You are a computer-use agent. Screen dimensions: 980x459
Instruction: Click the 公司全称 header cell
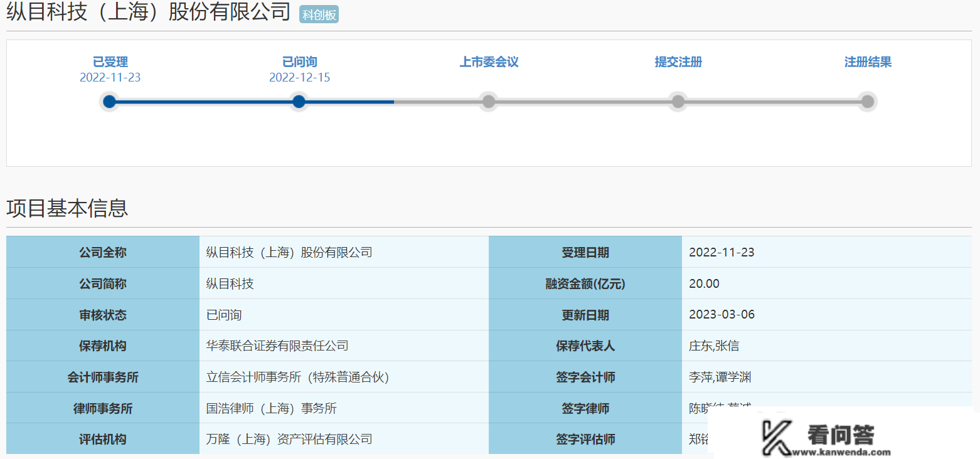click(x=103, y=252)
